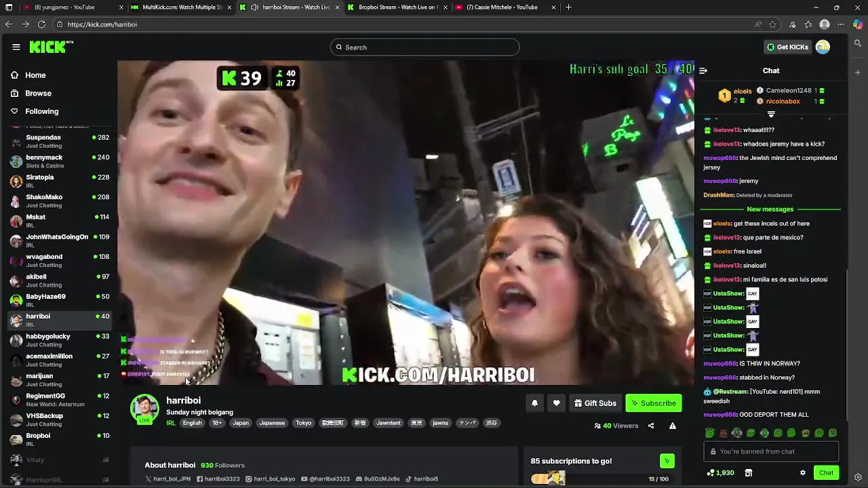Viewport: 868px width, 488px height.
Task: Click the IRL category link
Action: coord(171,423)
